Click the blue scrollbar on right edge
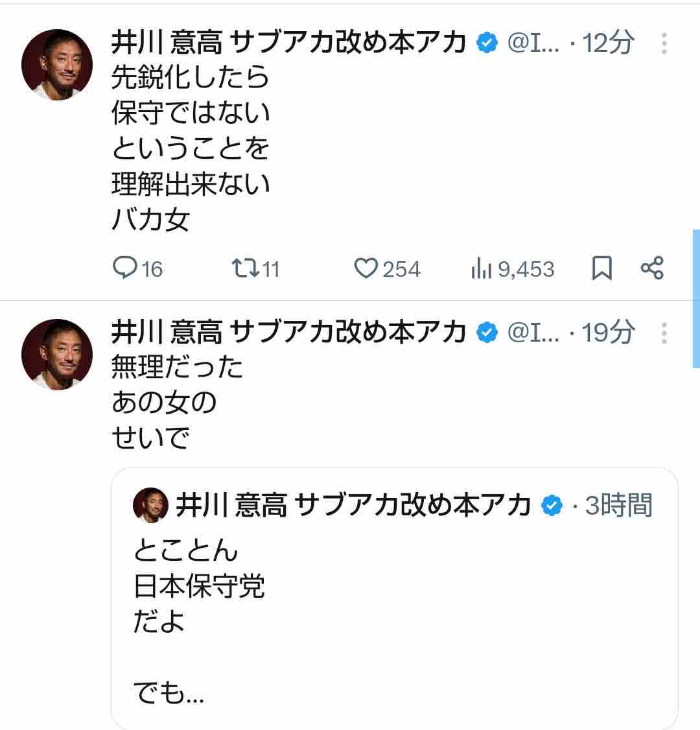Screen dimensions: 700x730 (x=696, y=298)
